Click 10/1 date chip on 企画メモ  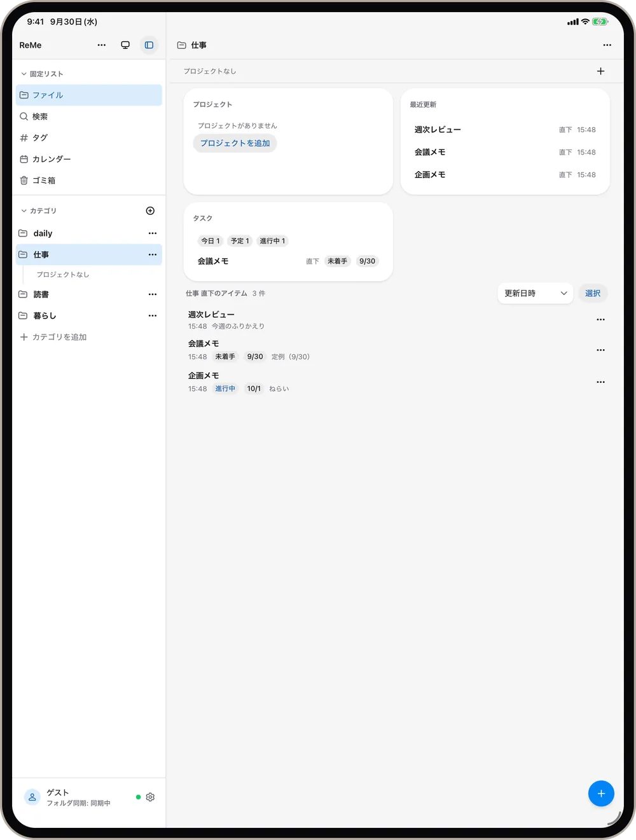pos(254,389)
